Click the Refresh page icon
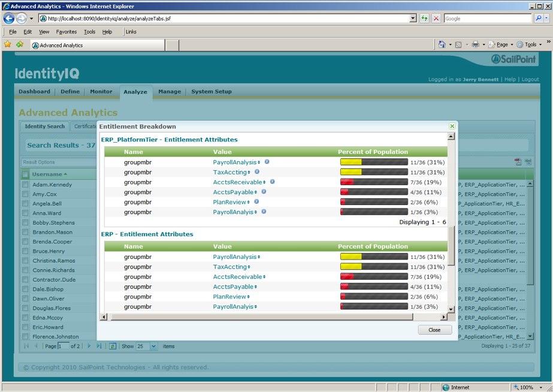This screenshot has width=553, height=392. click(424, 19)
